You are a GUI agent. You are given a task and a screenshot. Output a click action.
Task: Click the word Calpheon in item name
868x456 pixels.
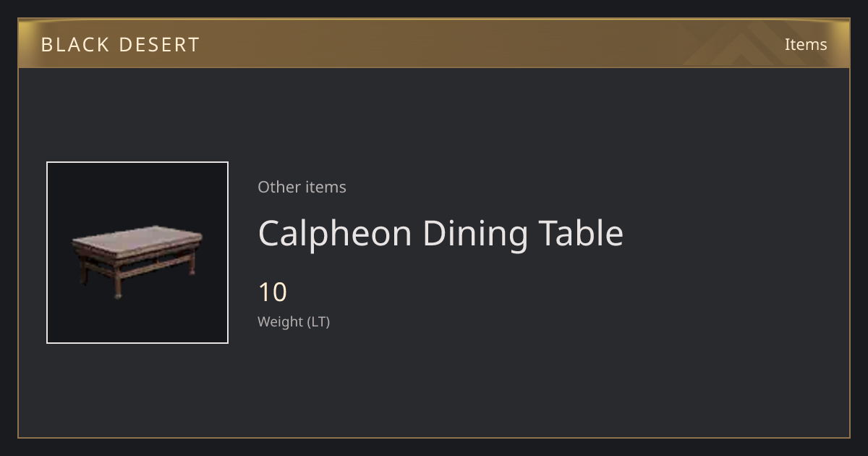click(335, 233)
